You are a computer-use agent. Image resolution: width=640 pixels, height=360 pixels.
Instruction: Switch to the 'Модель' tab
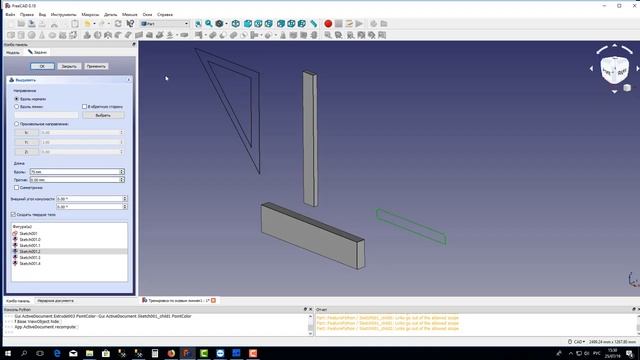[x=13, y=52]
